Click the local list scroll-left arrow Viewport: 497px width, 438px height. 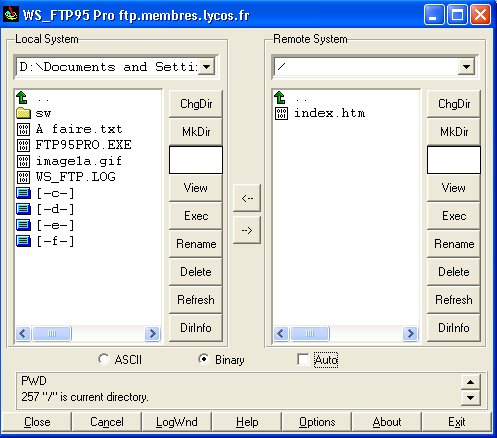click(x=23, y=333)
